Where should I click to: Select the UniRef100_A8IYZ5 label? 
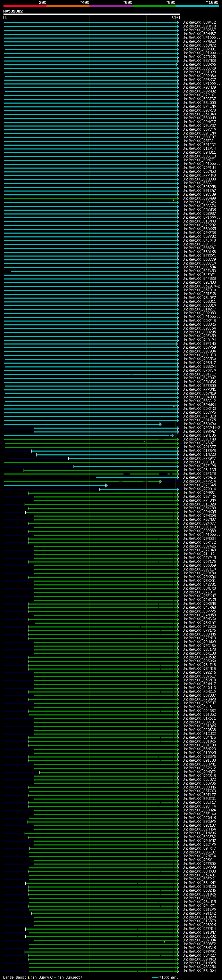click(199, 420)
